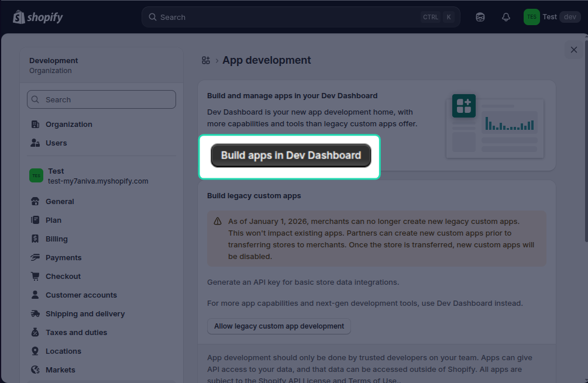Go to Taxes and duties
This screenshot has width=588, height=383.
pos(102,332)
